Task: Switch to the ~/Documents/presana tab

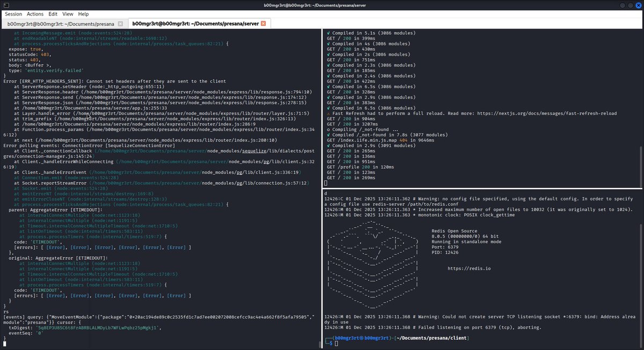Action: point(60,24)
